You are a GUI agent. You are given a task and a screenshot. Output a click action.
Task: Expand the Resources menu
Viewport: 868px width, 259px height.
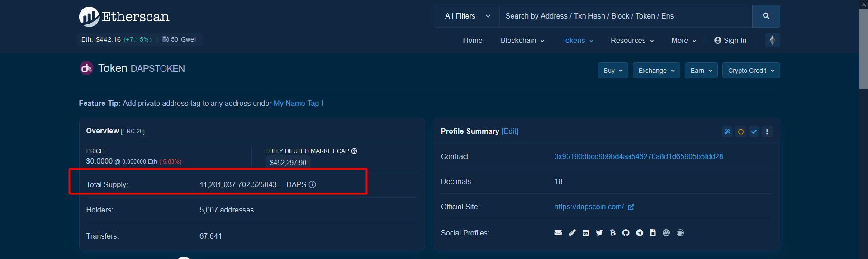(x=632, y=40)
